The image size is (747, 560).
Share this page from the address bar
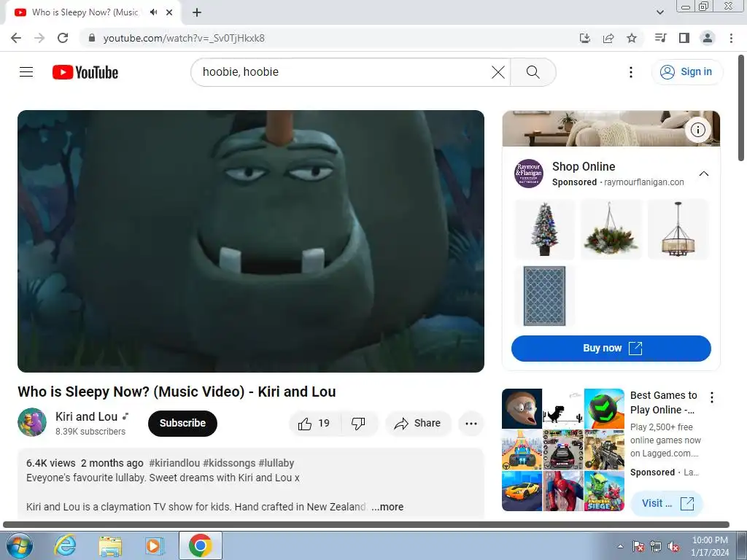tap(608, 38)
